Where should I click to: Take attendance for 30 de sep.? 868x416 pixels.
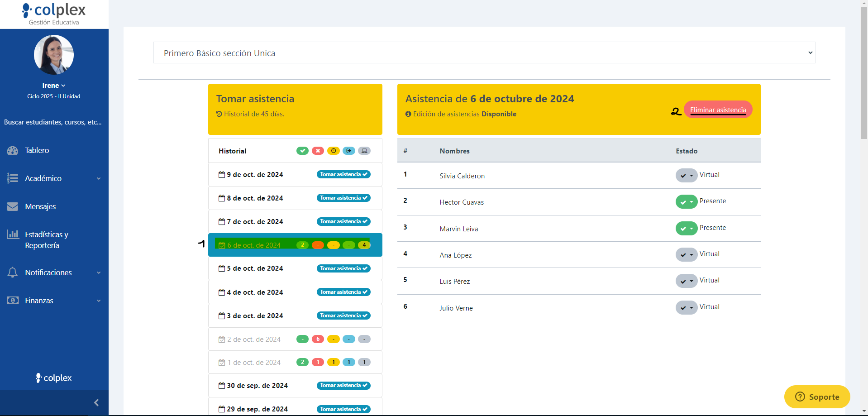point(343,385)
